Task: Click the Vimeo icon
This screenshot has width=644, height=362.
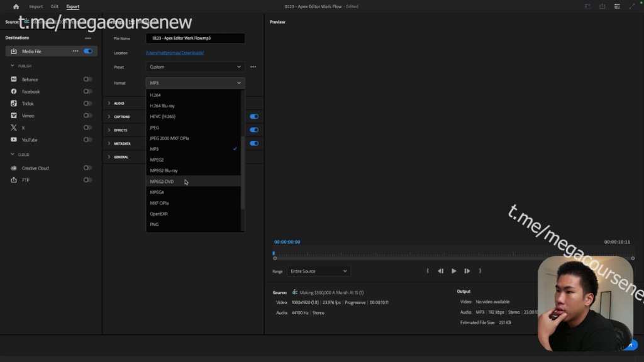Action: click(14, 116)
